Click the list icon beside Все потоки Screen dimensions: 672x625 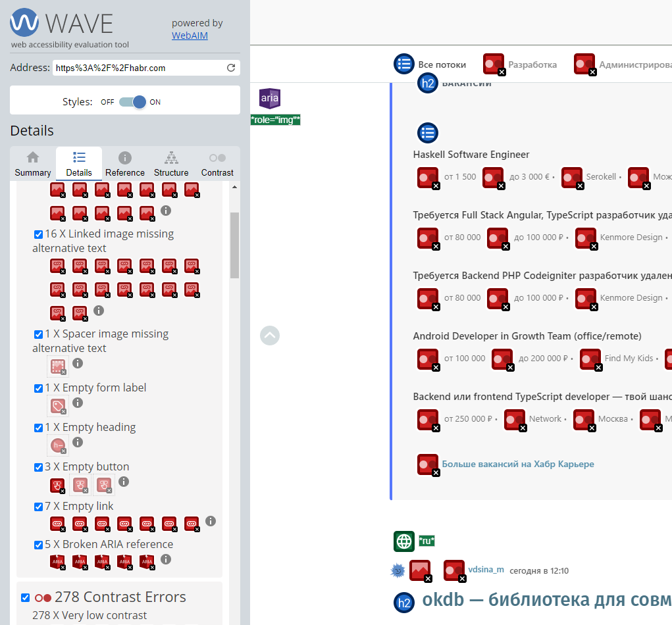404,64
